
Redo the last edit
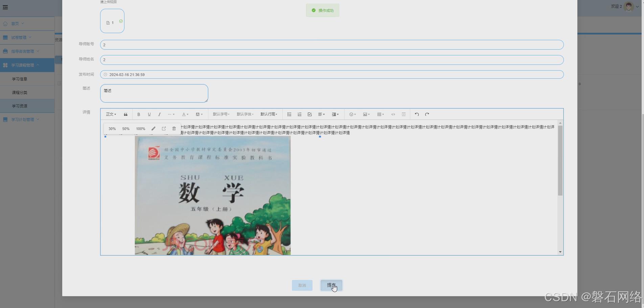(427, 114)
